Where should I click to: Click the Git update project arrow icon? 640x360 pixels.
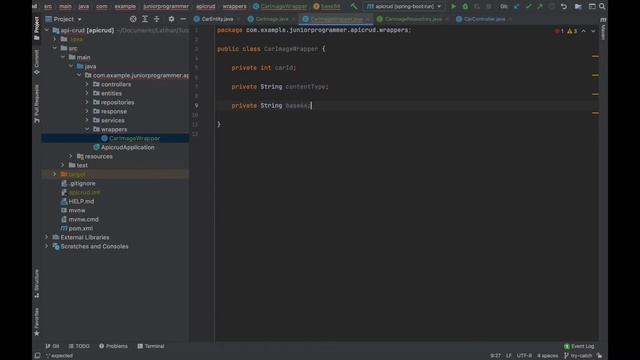coord(517,7)
